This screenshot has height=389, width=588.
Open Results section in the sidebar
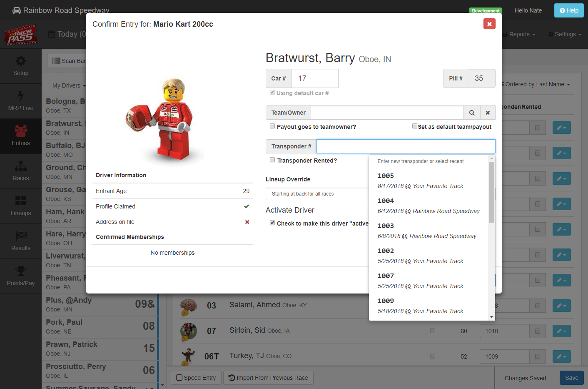[x=21, y=241]
